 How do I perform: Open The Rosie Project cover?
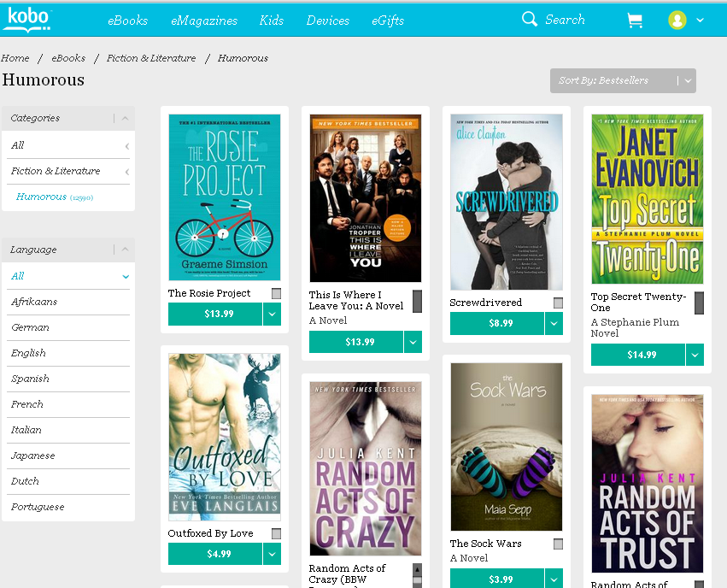225,197
